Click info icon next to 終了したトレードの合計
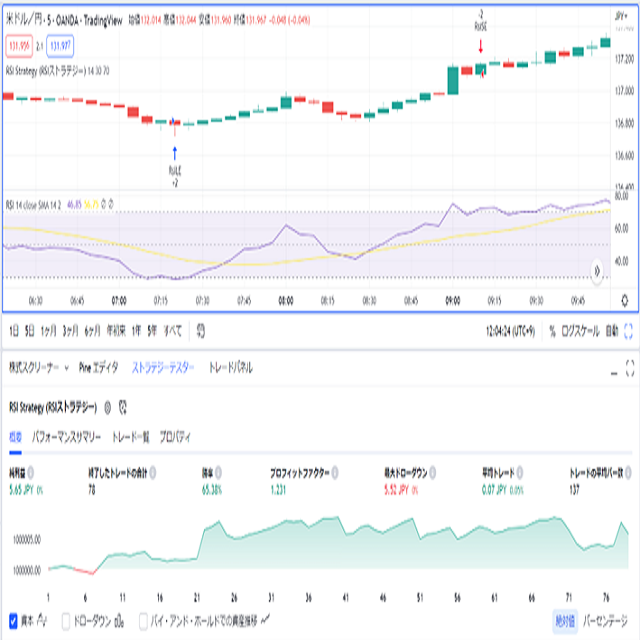 coord(153,473)
